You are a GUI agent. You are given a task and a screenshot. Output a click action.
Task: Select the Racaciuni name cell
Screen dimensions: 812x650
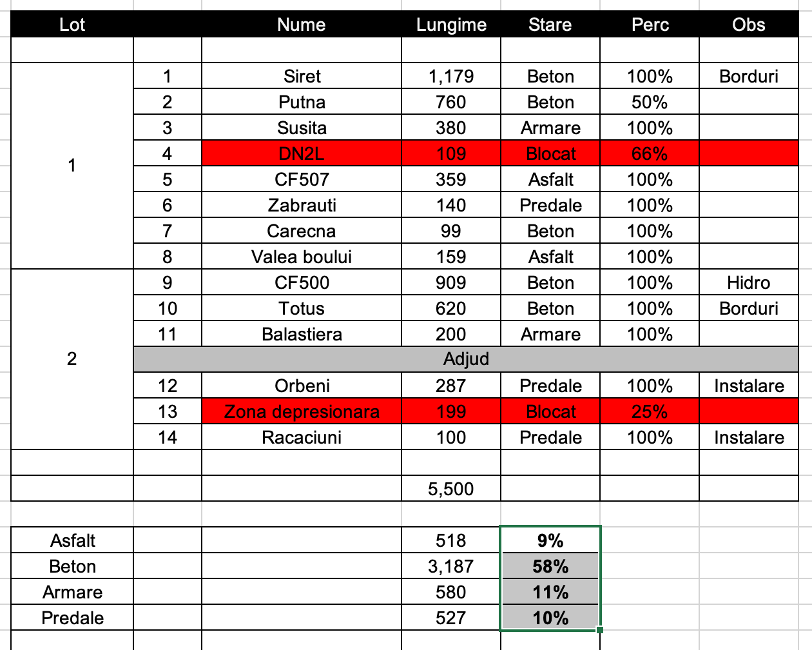coord(302,437)
